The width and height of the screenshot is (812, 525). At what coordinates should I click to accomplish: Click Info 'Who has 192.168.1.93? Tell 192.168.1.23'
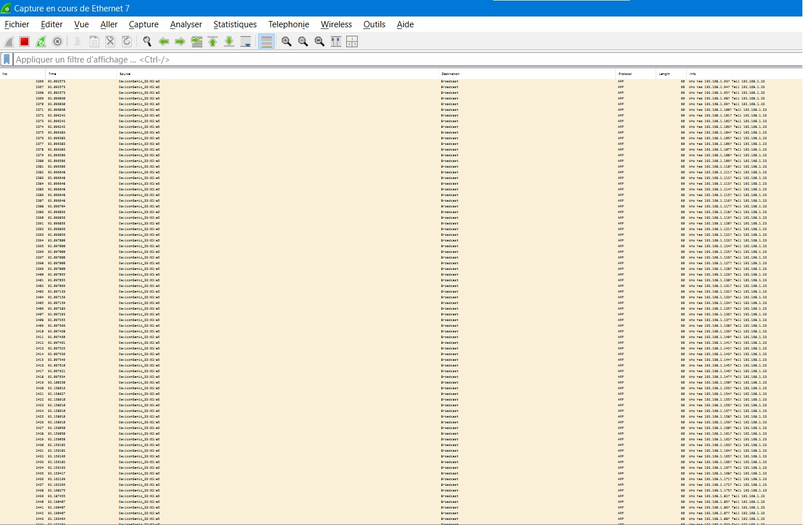coord(727,81)
